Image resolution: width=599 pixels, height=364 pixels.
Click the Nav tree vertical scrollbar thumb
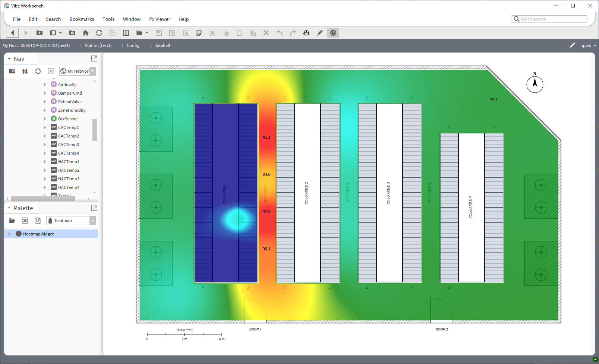95,130
